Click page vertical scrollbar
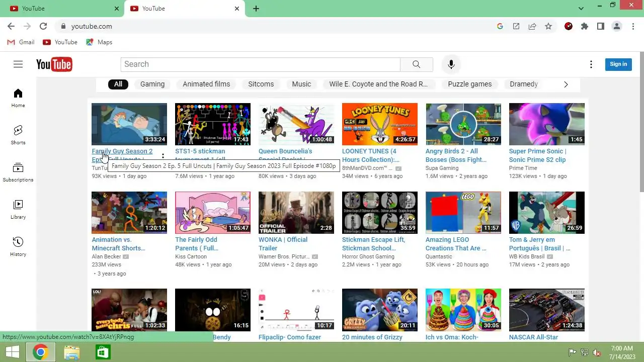 point(641,121)
